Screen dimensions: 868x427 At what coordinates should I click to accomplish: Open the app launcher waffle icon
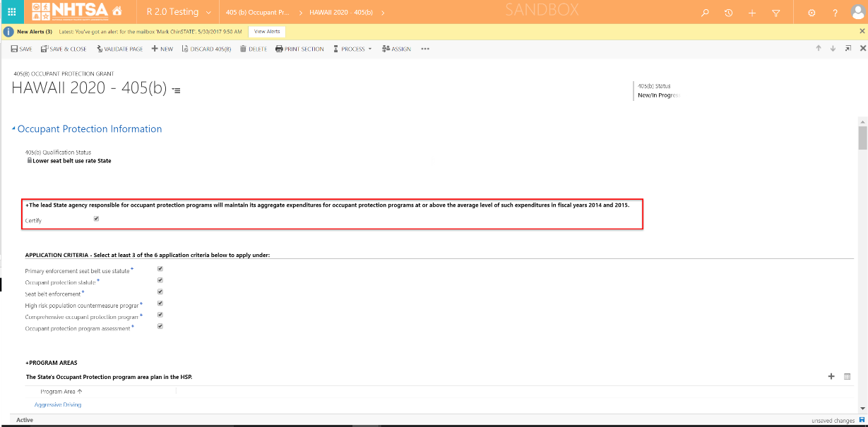point(12,12)
